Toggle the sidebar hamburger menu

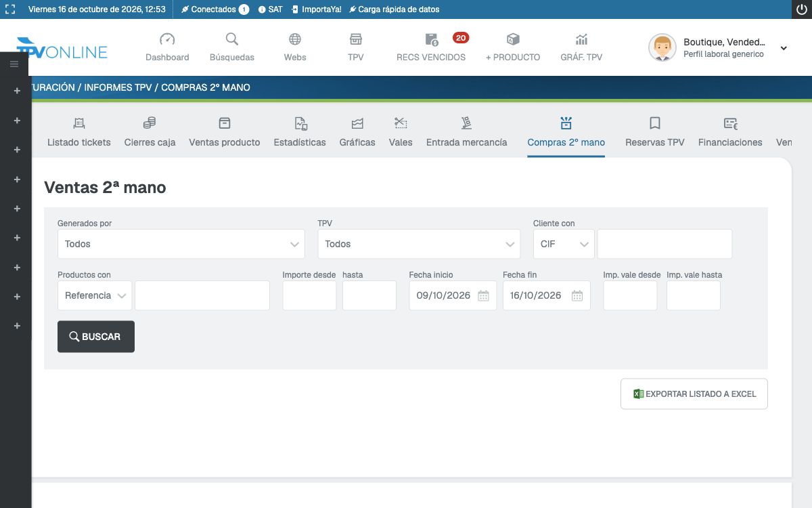point(14,64)
